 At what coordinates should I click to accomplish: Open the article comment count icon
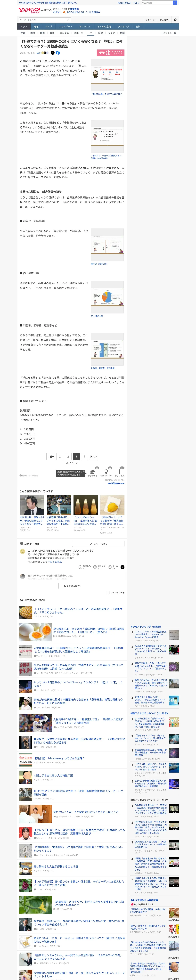[38, 53]
